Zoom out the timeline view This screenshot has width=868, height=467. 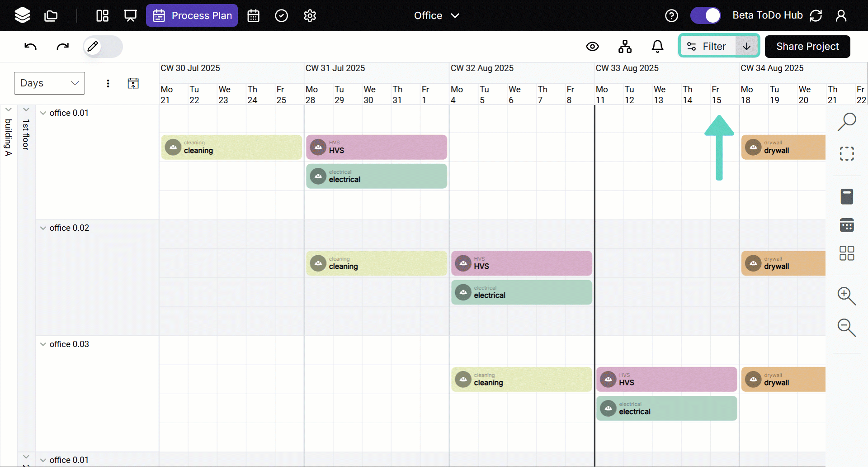point(846,327)
